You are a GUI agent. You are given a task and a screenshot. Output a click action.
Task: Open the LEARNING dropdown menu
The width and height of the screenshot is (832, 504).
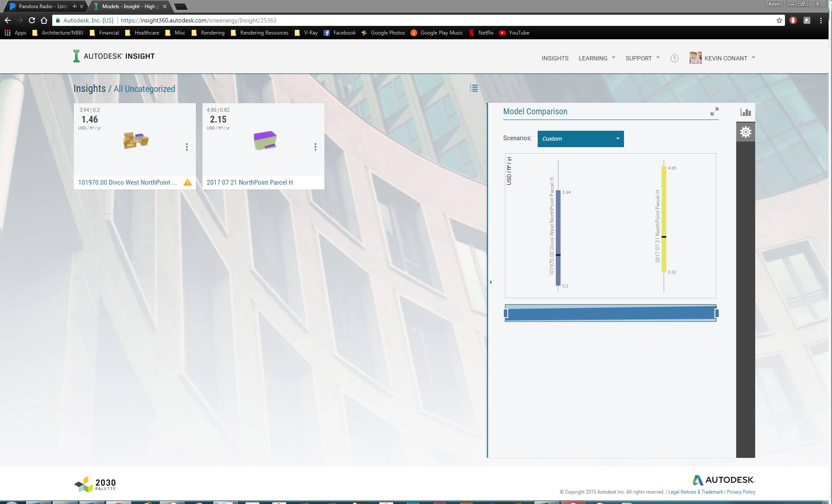[596, 58]
